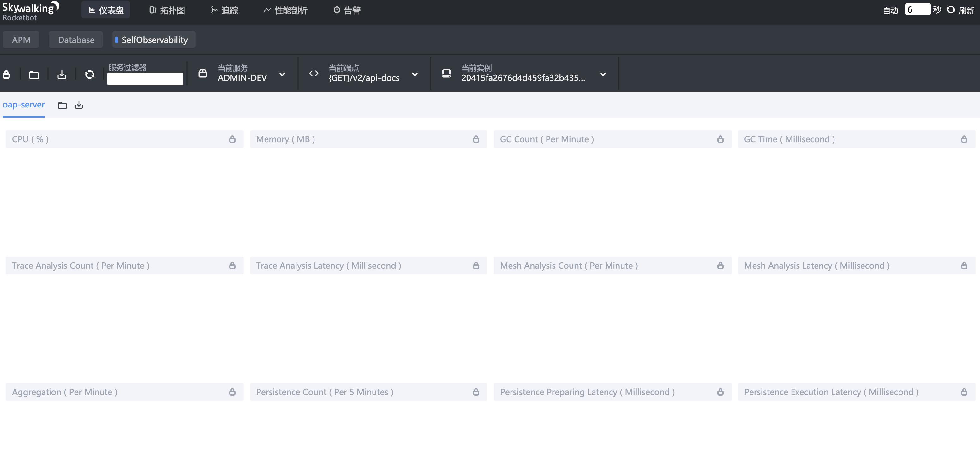Click the reload circular arrows icon
Screen dimensions: 980x452
[x=89, y=75]
